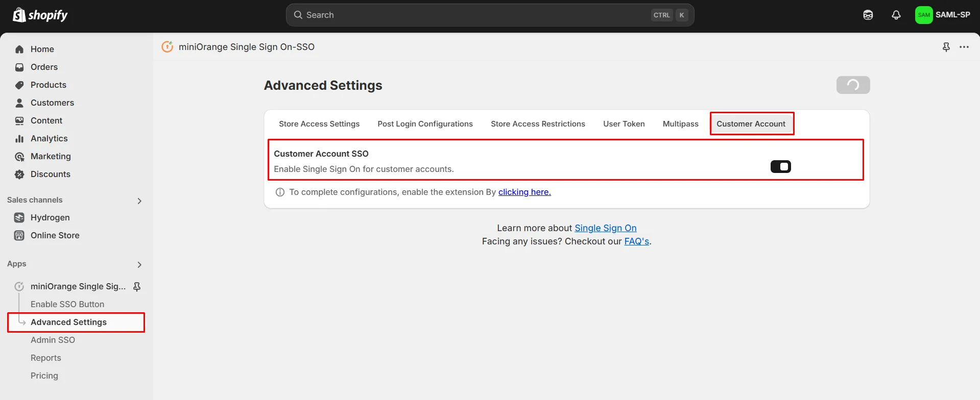Expand the Sales channels chevron
The width and height of the screenshot is (980, 400).
pyautogui.click(x=139, y=201)
